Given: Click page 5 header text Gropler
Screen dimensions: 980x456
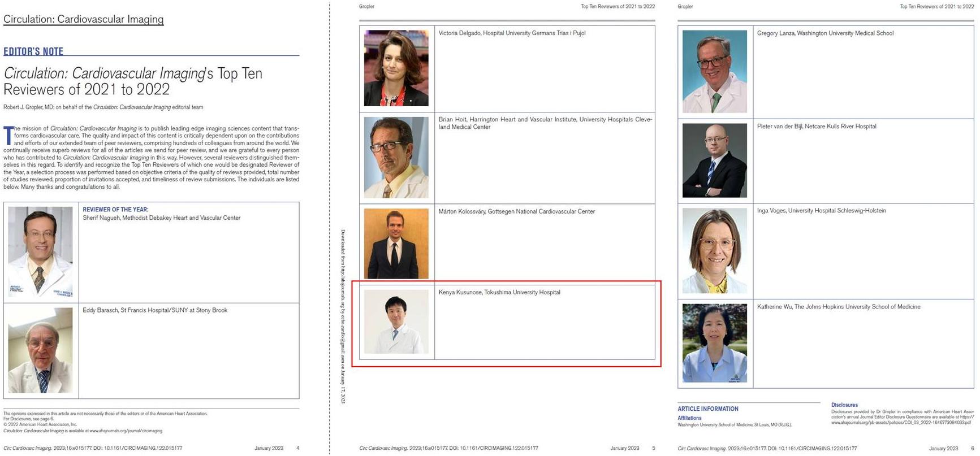Looking at the screenshot, I should (366, 7).
